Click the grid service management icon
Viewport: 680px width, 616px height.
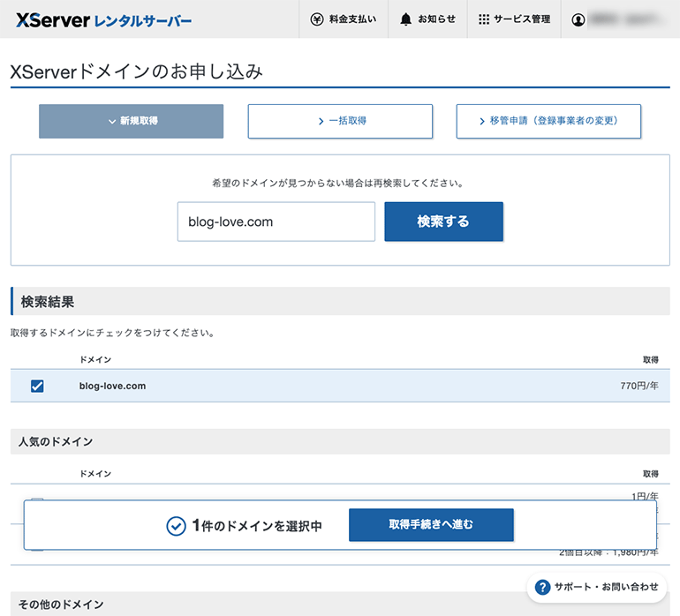(484, 19)
